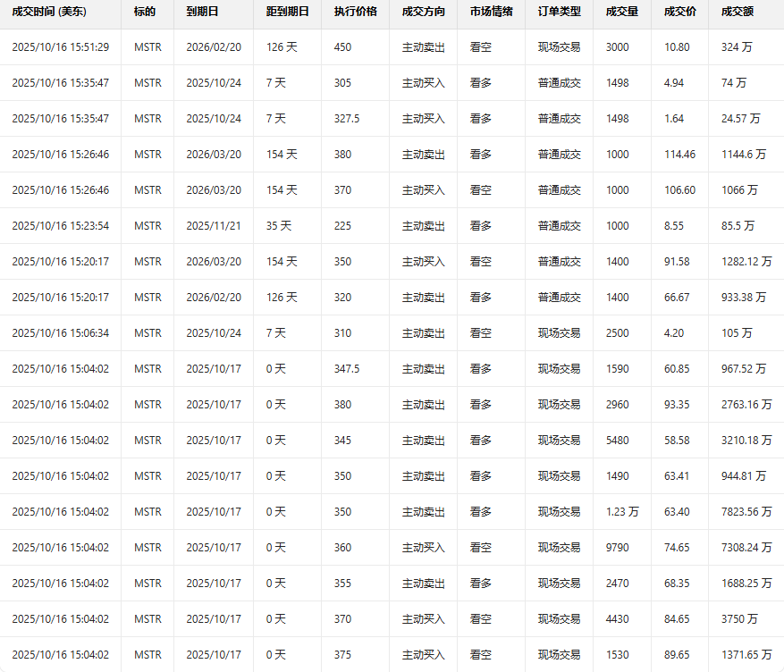Screen dimensions: 784x672
Task: Click the trade price 4.20 cell
Action: pyautogui.click(x=673, y=333)
